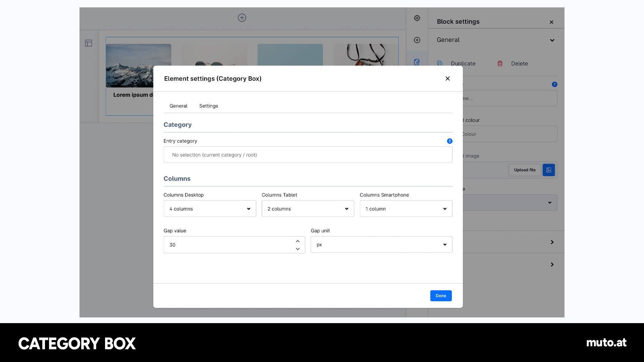Viewport: 644px width, 362px height.
Task: Open the Columns Tablet dropdown
Action: (x=308, y=209)
